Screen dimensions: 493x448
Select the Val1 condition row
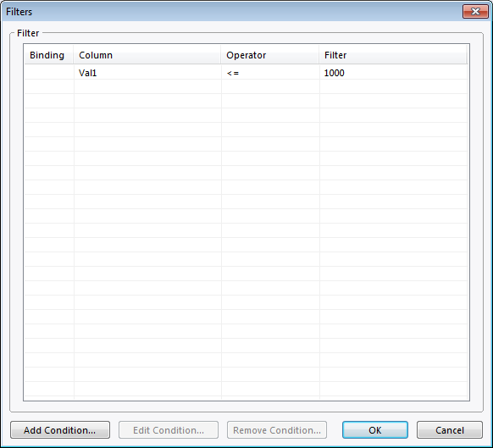tap(246, 73)
